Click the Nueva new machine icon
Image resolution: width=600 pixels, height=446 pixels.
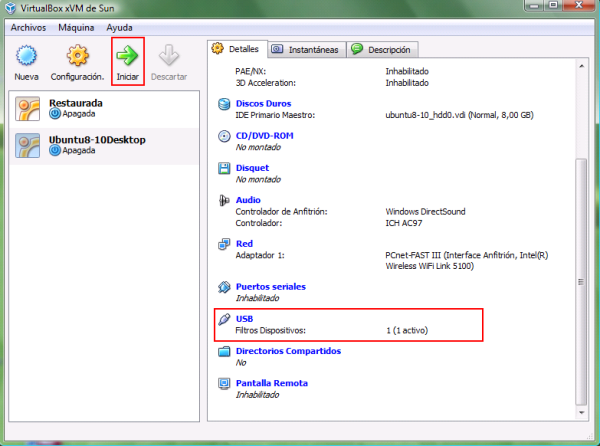point(27,55)
